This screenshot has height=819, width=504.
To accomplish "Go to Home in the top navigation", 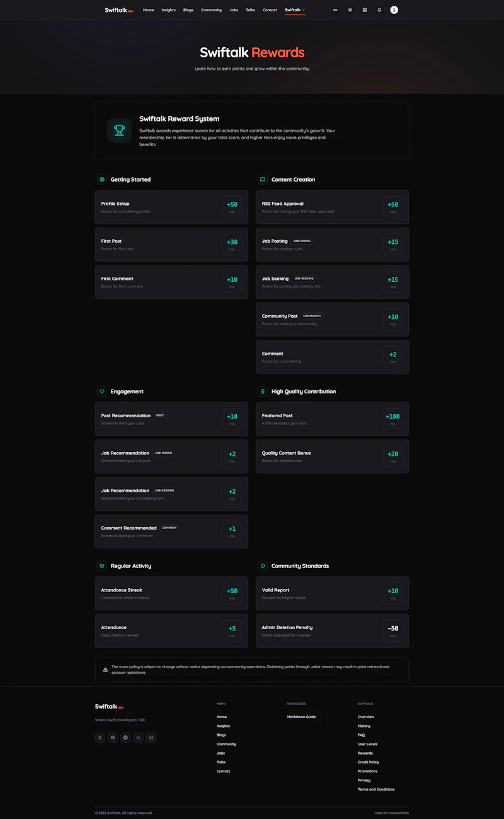I will coord(148,10).
